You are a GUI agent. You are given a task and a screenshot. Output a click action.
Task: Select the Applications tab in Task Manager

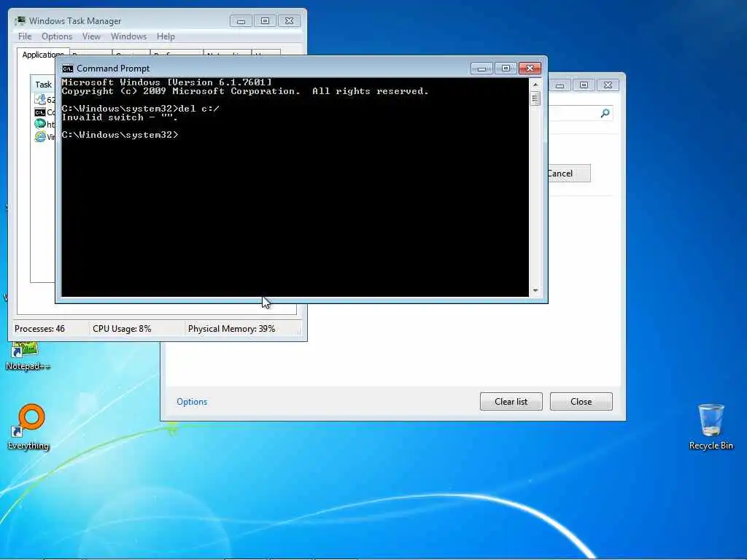[x=43, y=54]
